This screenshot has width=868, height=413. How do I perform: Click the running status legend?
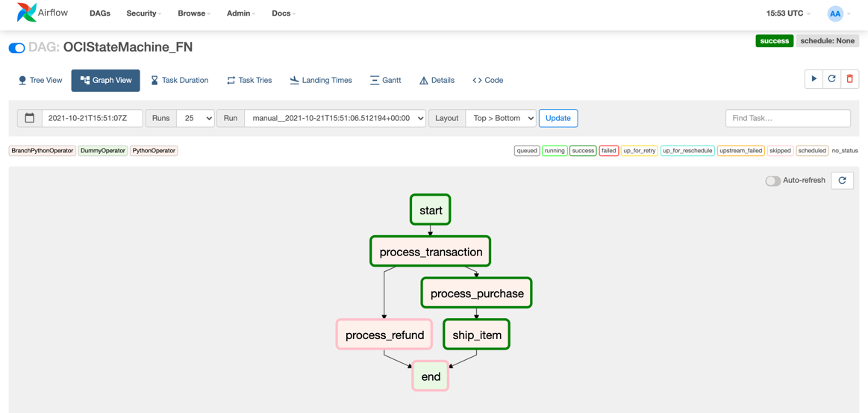tap(554, 151)
